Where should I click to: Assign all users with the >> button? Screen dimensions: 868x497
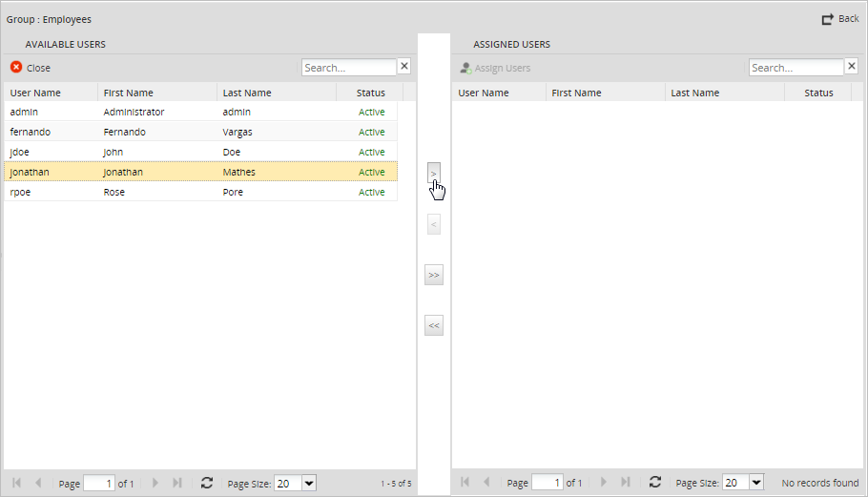tap(433, 275)
